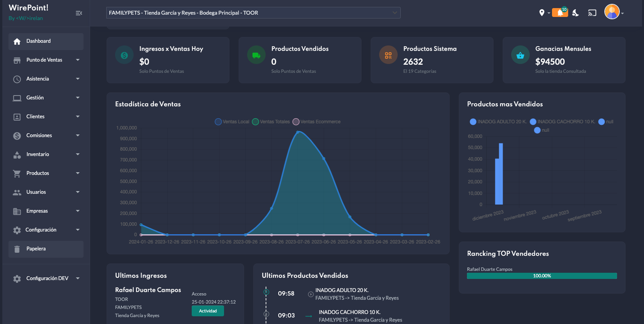The height and width of the screenshot is (324, 644).
Task: Click the Dashboard home icon
Action: [x=17, y=41]
